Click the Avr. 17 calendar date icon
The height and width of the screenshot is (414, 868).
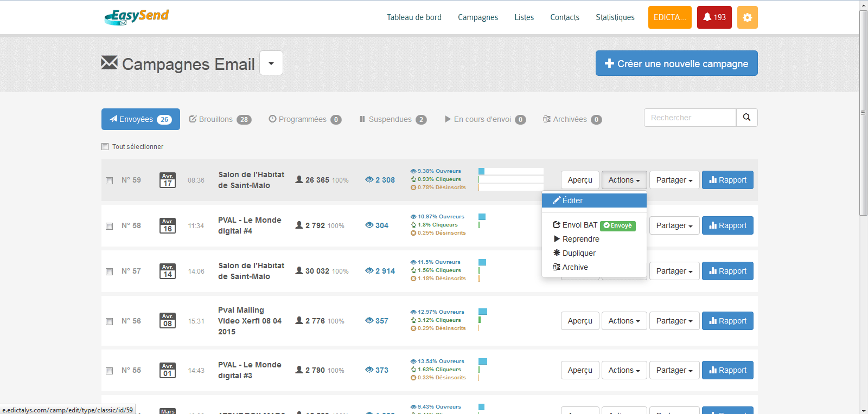click(168, 180)
